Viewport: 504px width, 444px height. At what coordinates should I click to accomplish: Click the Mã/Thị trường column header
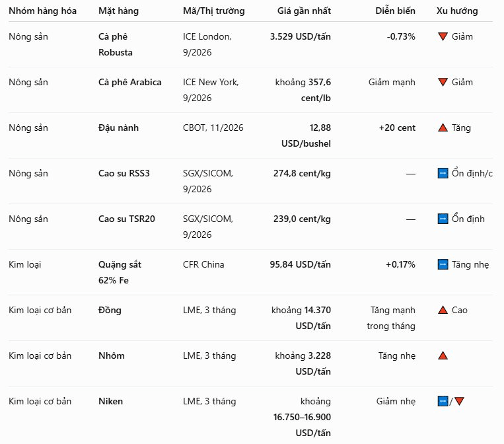click(x=214, y=11)
